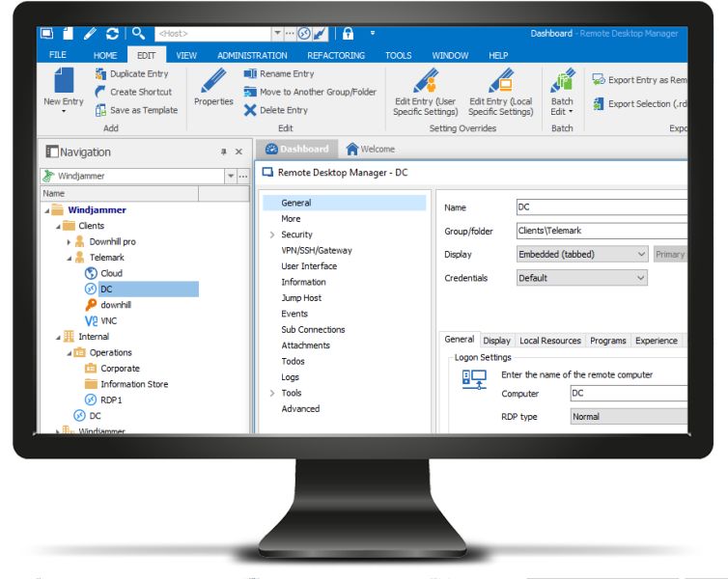Image resolution: width=728 pixels, height=579 pixels.
Task: Select Cloud entry in the tree
Action: [x=111, y=273]
